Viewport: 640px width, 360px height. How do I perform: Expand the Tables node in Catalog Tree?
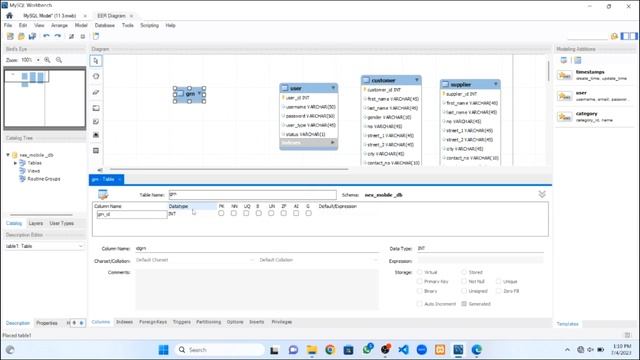(x=16, y=163)
